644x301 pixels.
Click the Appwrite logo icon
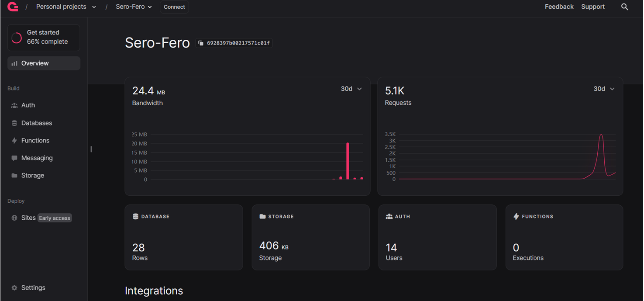[13, 7]
